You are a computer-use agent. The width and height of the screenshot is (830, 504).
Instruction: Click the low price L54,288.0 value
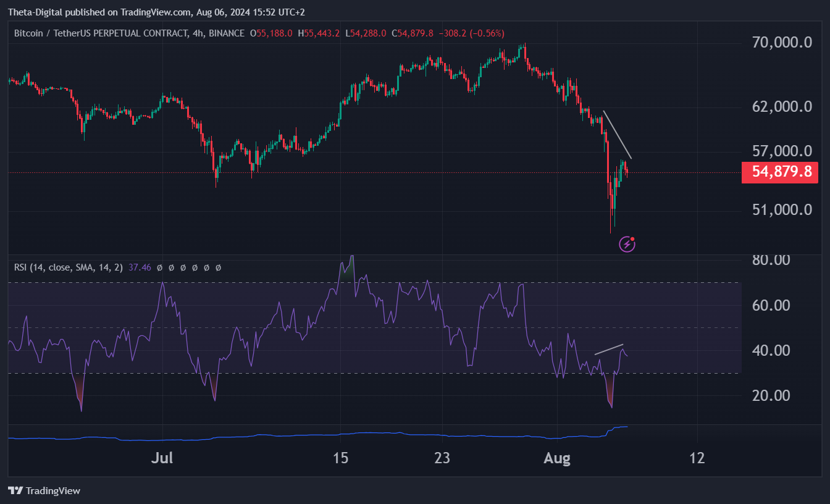click(x=366, y=33)
